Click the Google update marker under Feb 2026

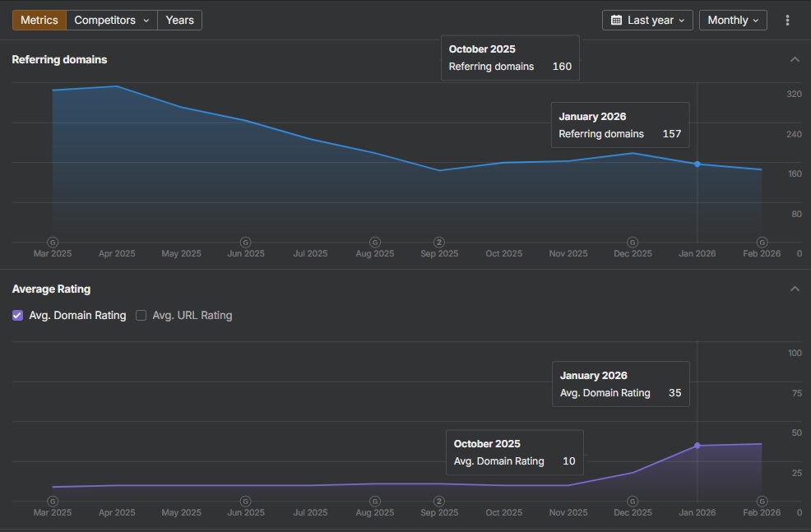click(762, 243)
